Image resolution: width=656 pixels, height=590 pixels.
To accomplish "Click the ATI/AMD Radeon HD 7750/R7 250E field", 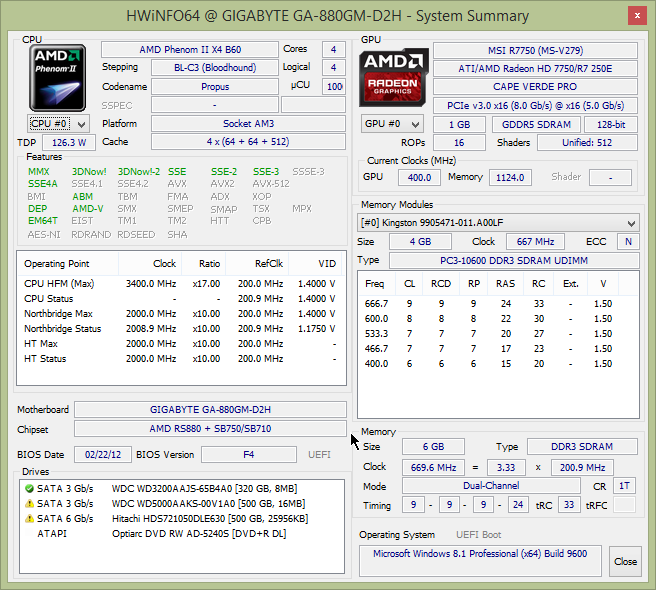I will coord(535,68).
